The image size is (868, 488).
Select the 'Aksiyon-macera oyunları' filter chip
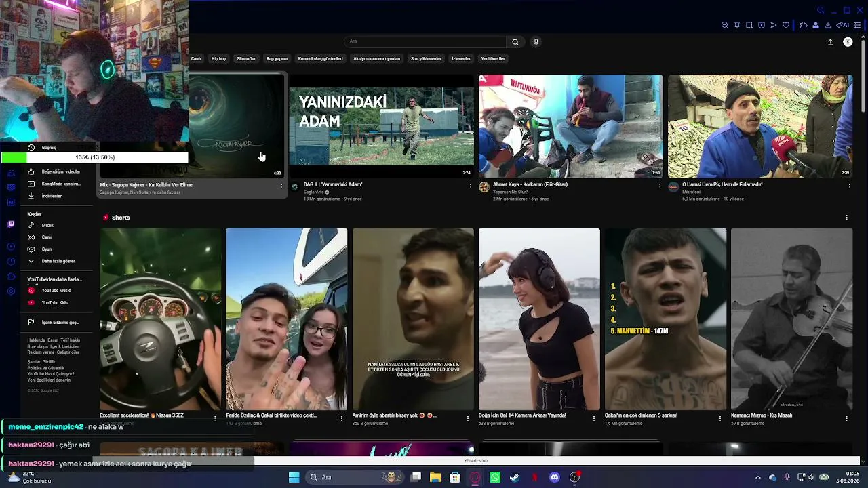[376, 59]
